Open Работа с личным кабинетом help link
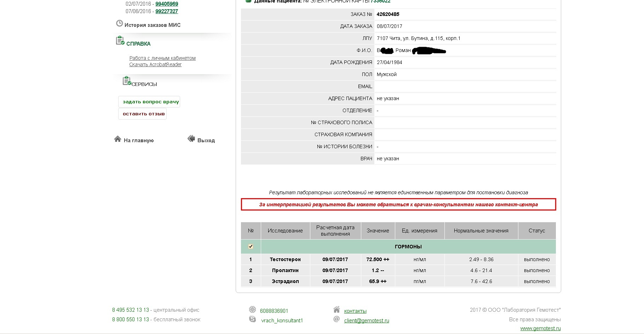The width and height of the screenshot is (644, 334). (162, 58)
